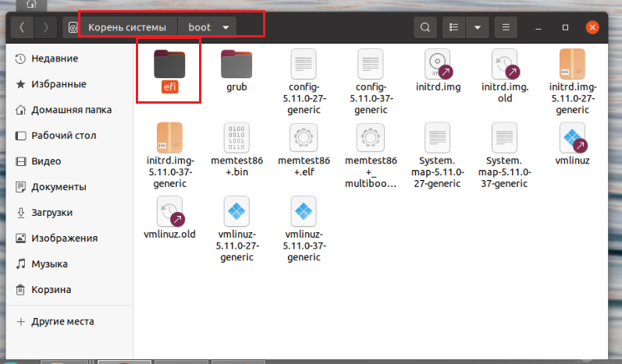The width and height of the screenshot is (622, 364).
Task: Switch to list view with the toolbar icon
Action: point(453,27)
